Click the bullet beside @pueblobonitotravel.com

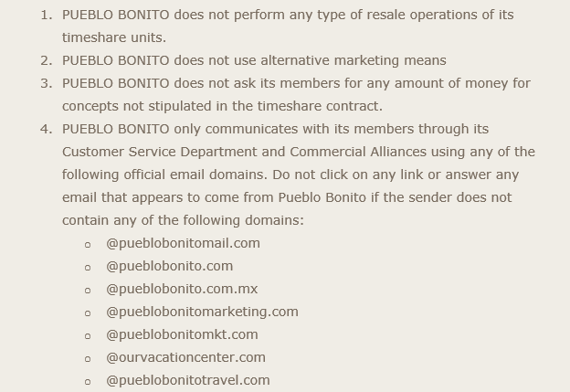88,382
